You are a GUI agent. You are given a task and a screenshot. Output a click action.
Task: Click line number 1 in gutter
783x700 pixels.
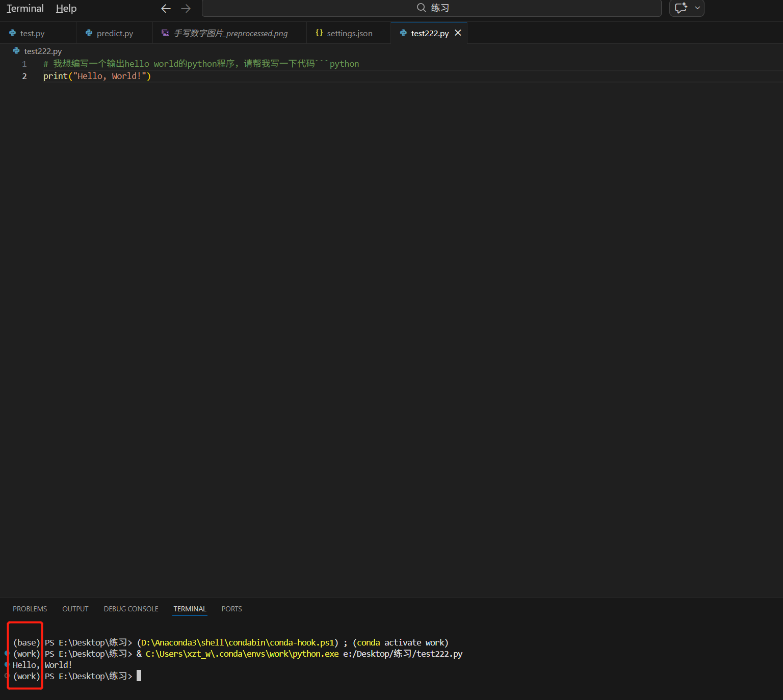click(x=24, y=64)
